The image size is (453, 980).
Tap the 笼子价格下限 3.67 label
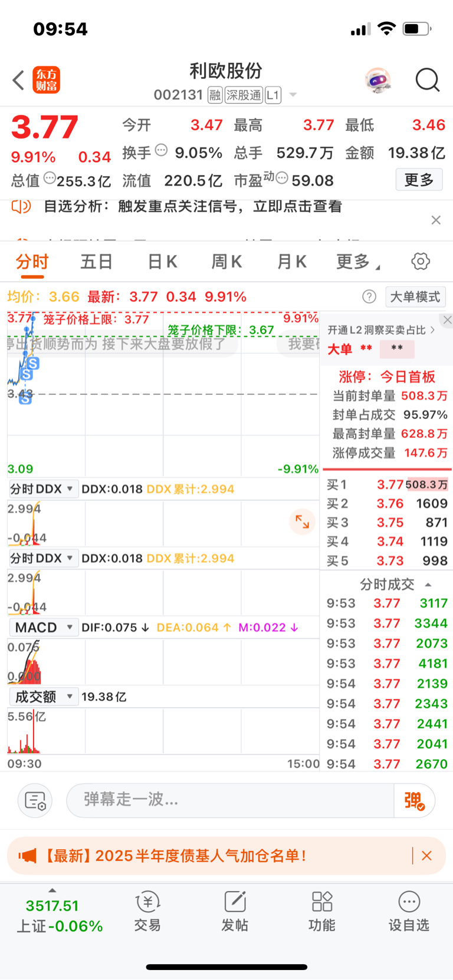221,330
